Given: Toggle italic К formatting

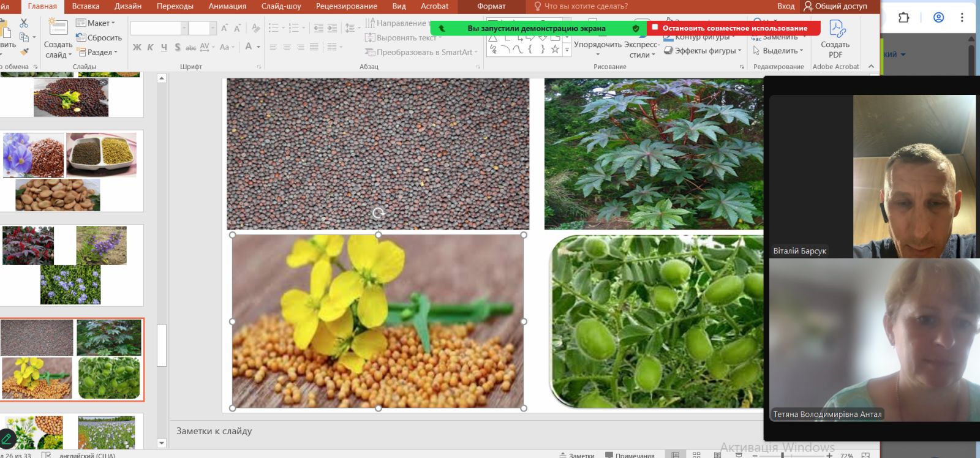Looking at the screenshot, I should pyautogui.click(x=150, y=47).
